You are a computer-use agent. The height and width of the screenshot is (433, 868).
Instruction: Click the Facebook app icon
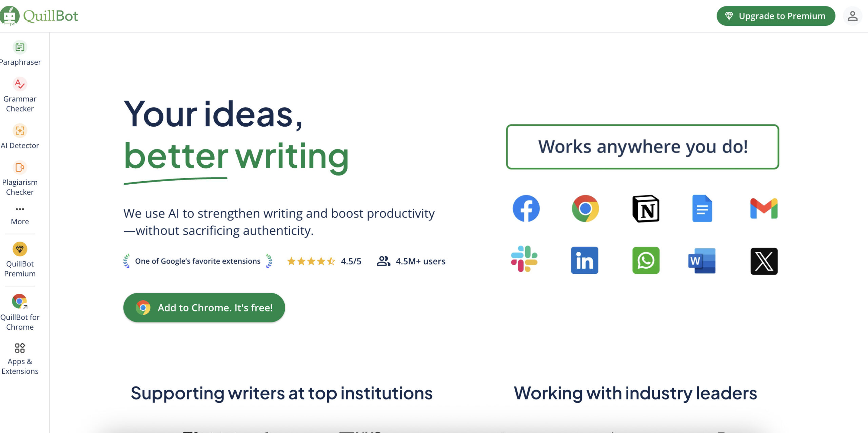(526, 208)
